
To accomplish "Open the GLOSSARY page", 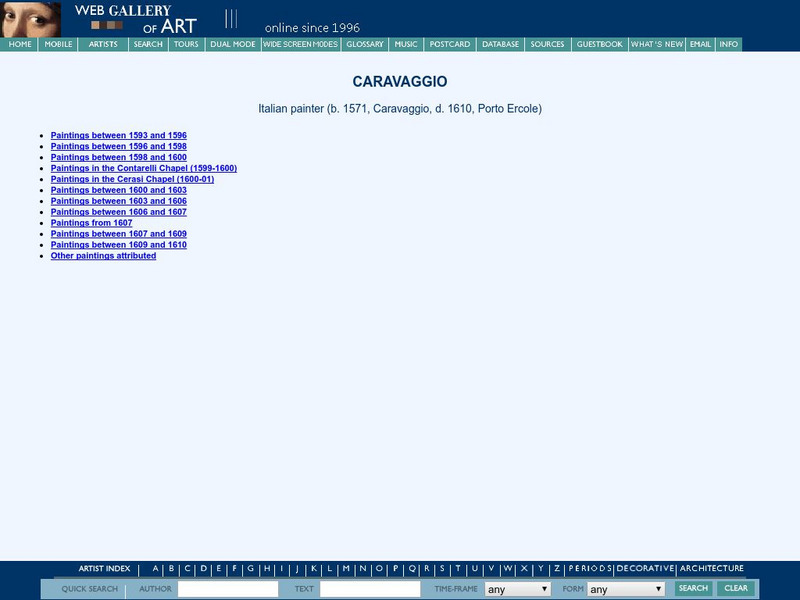I will click(365, 44).
